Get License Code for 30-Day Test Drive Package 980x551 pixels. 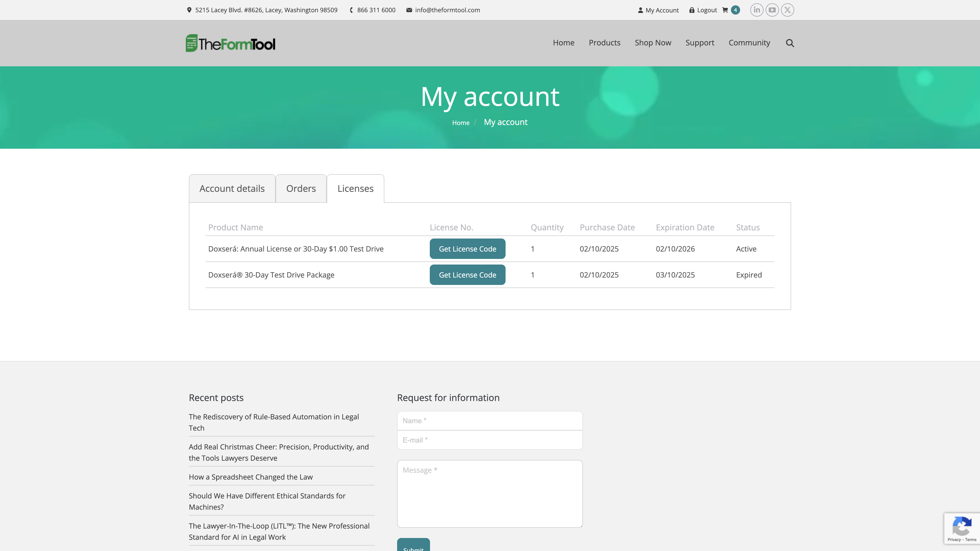pos(467,274)
